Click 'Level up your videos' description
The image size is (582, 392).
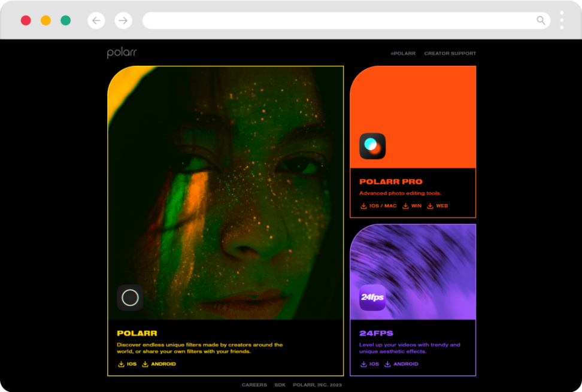click(410, 348)
